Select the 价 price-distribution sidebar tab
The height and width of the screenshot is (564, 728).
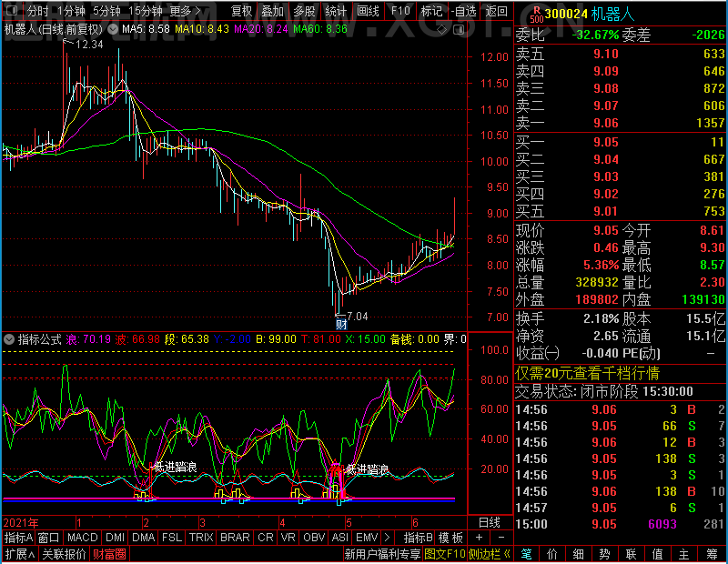[x=552, y=554]
